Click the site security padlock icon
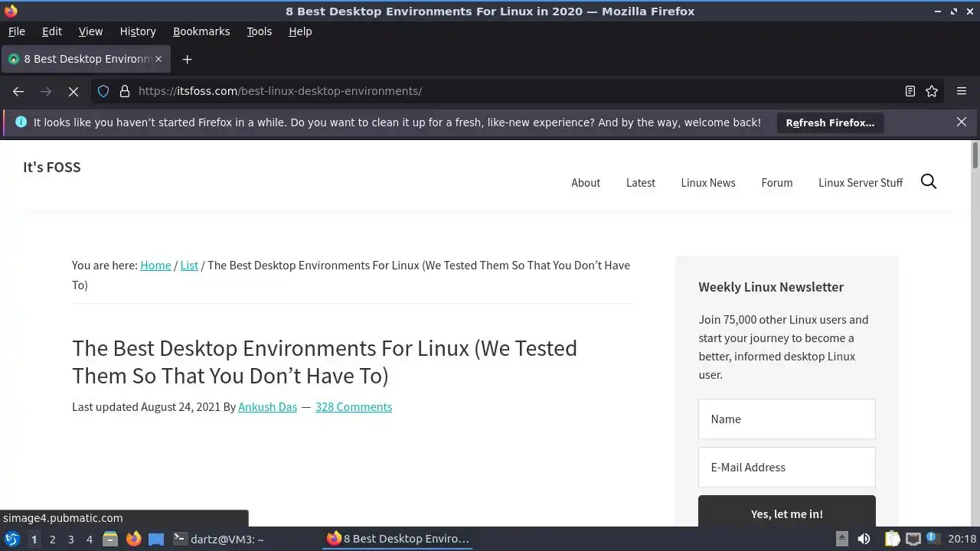The image size is (980, 551). pyautogui.click(x=125, y=91)
